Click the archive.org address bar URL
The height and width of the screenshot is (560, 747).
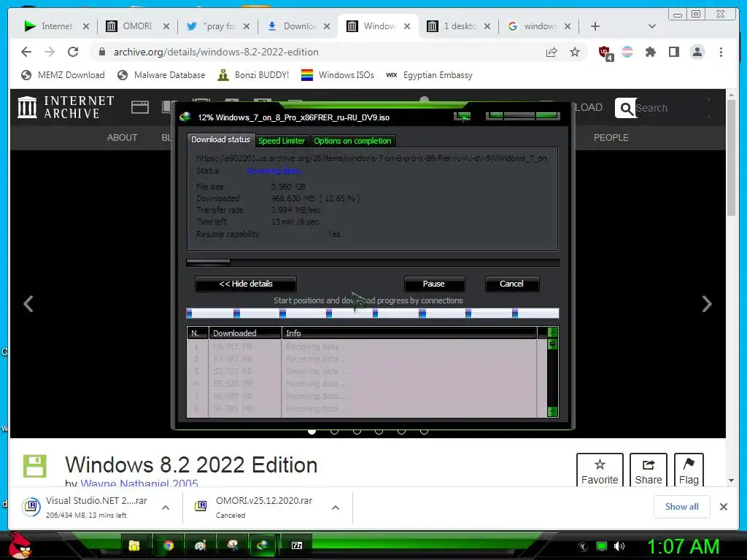pyautogui.click(x=216, y=52)
